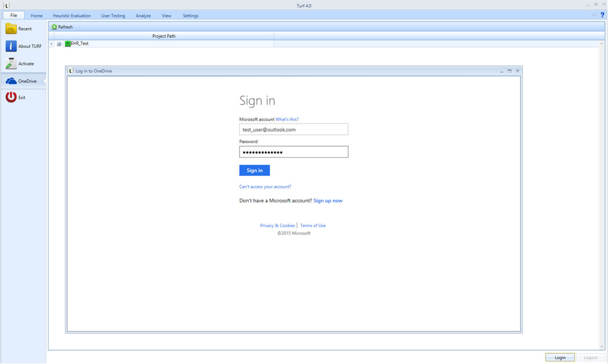Image resolution: width=608 pixels, height=364 pixels.
Task: Click Can't access your account link
Action: 265,187
